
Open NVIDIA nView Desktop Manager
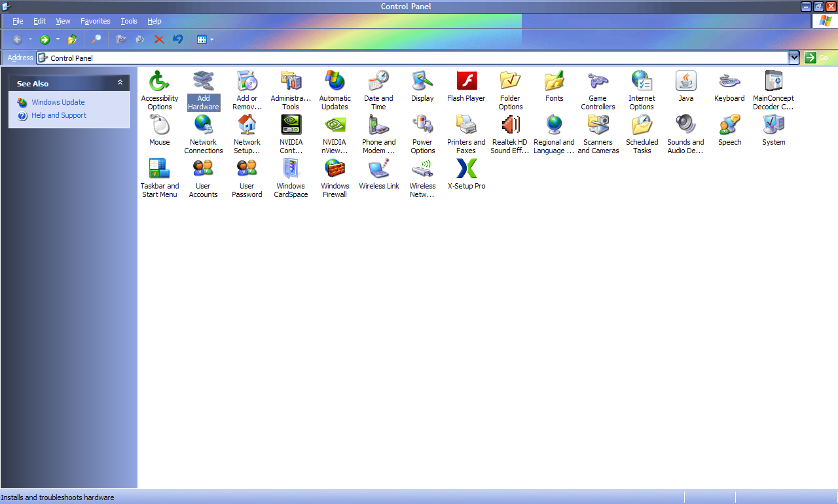335,134
